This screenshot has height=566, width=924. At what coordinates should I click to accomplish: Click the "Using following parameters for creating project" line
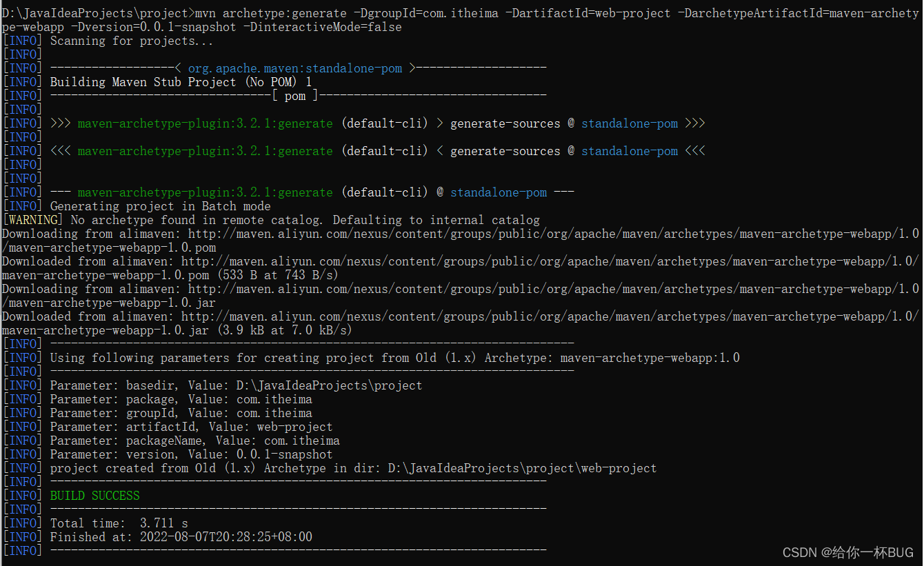click(x=371, y=358)
